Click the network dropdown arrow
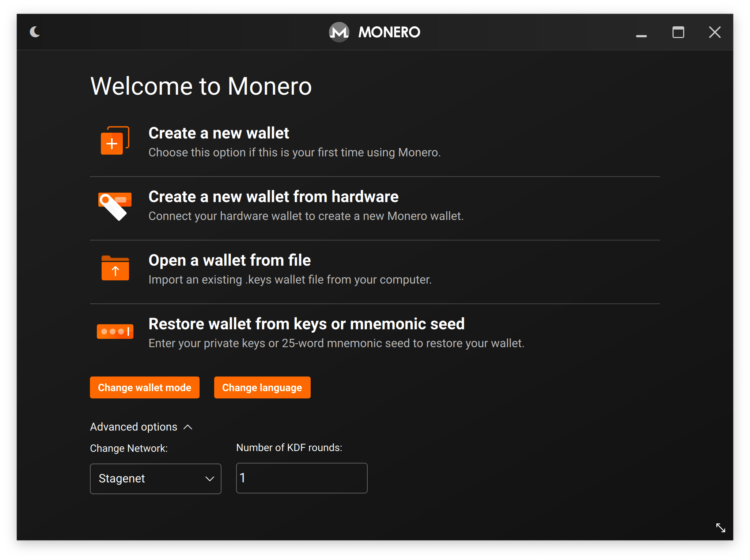Image resolution: width=750 pixels, height=560 pixels. 210,479
